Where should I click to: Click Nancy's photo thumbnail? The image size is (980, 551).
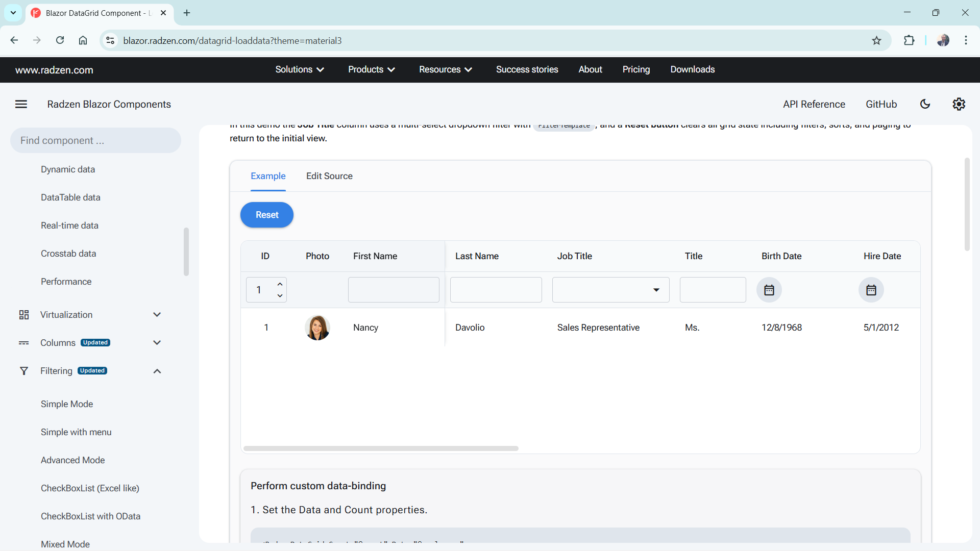(x=317, y=328)
